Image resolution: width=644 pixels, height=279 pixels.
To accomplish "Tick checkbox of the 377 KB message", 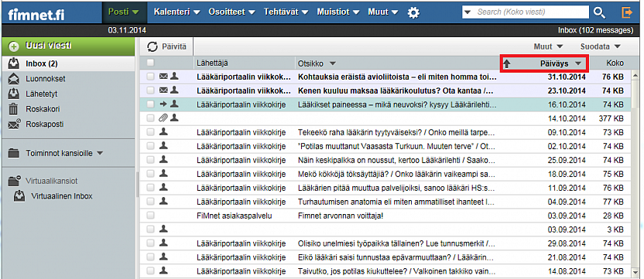I will pos(151,118).
